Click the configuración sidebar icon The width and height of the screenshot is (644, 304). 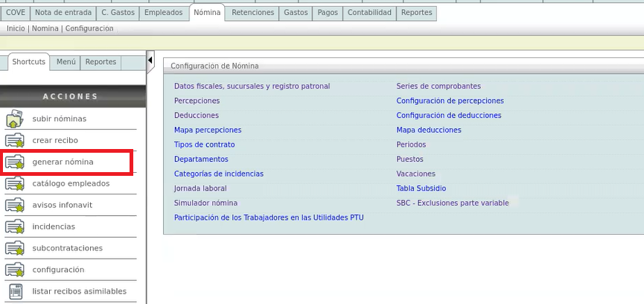point(15,270)
